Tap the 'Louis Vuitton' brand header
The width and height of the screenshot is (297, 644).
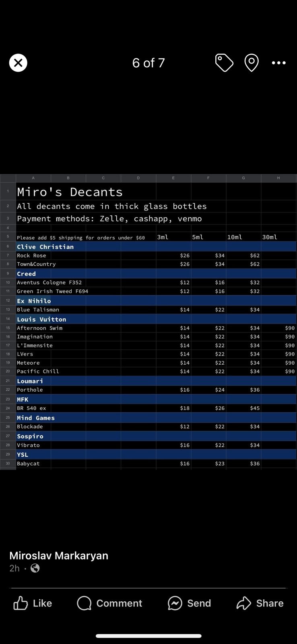pyautogui.click(x=41, y=319)
